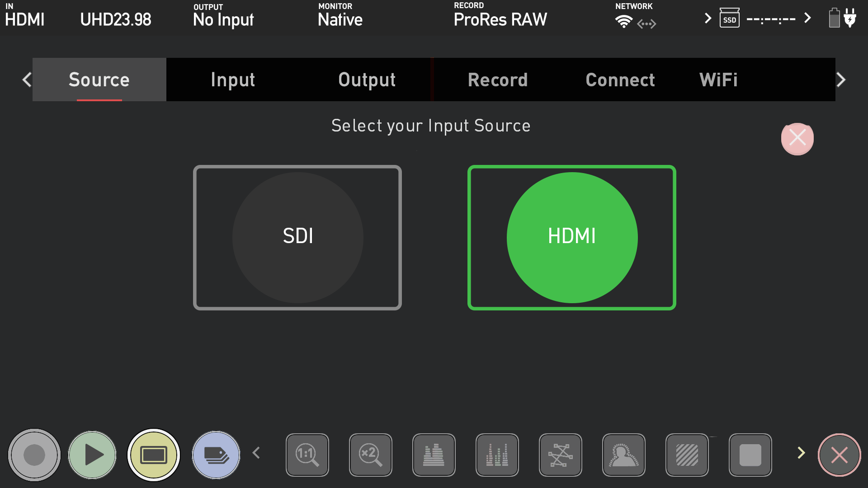Select the yellow Monitor mode button
Screen dimensions: 868x488
click(x=154, y=455)
